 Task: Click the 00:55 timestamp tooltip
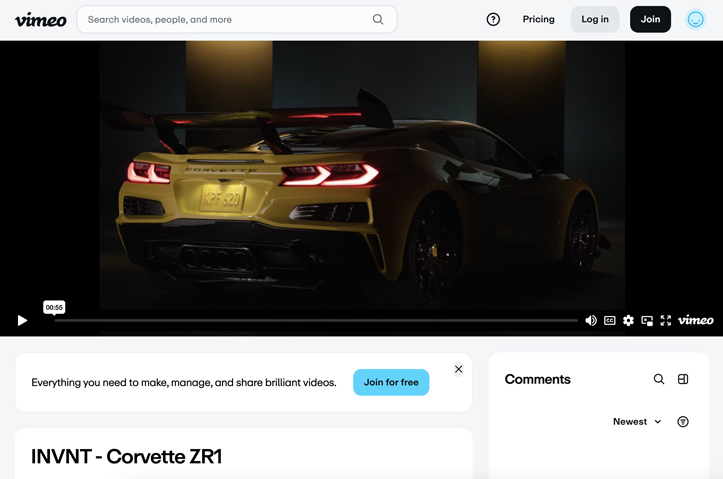(x=54, y=308)
